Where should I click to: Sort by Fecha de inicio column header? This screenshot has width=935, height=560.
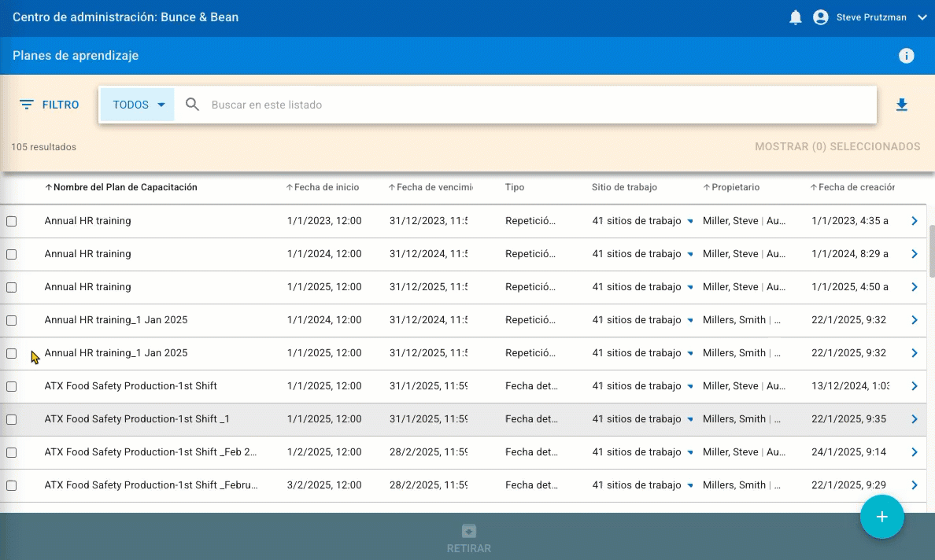pos(323,187)
